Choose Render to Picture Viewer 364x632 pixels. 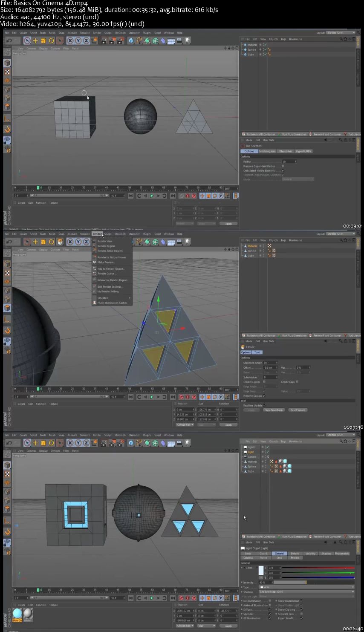112,257
